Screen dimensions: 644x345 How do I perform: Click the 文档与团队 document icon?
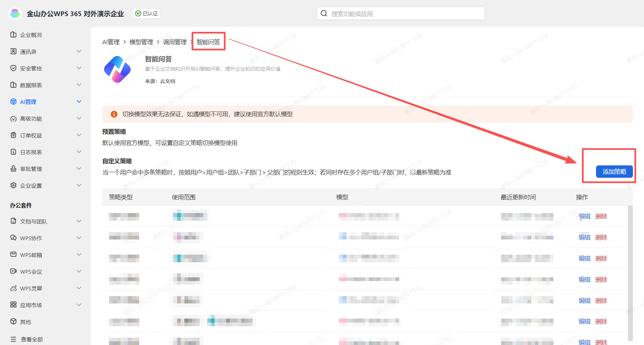click(13, 221)
